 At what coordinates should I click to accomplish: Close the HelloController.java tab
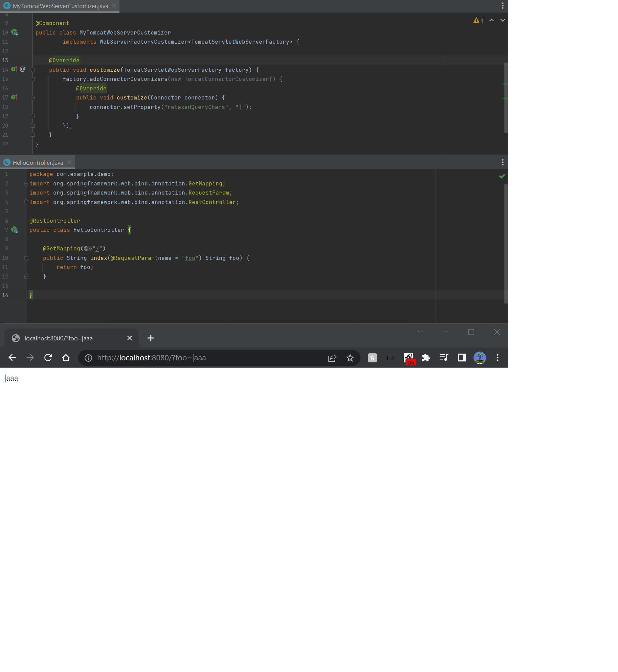pyautogui.click(x=69, y=162)
